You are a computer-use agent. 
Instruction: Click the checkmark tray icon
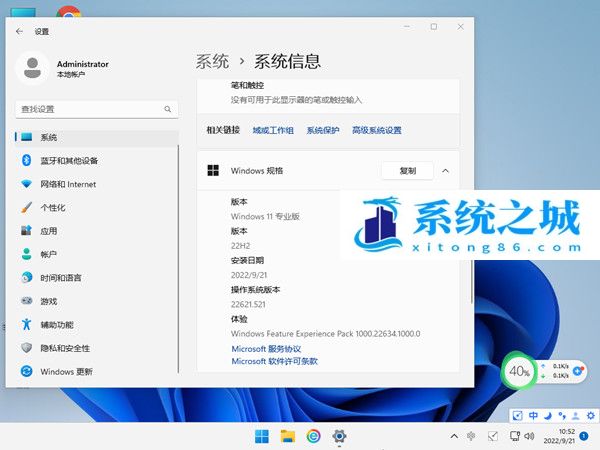(493, 436)
